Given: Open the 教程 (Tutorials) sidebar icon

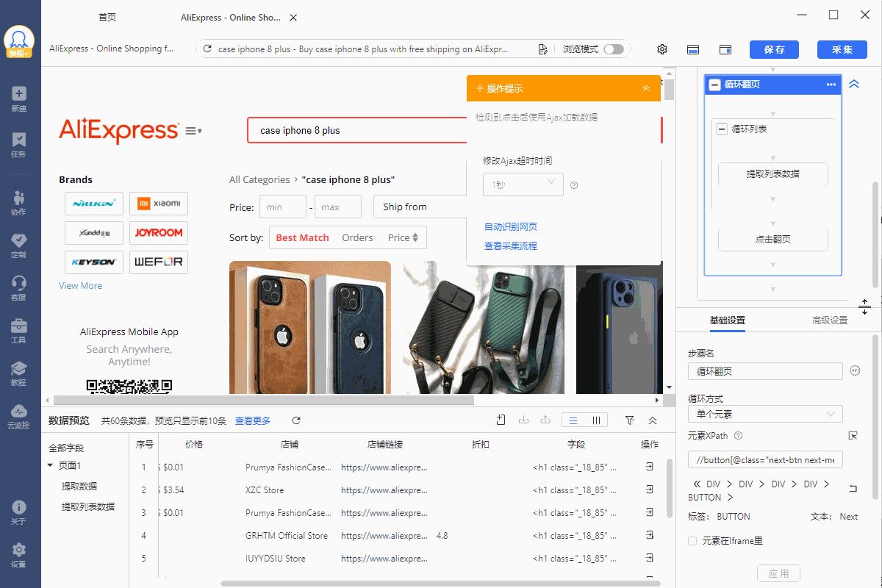Looking at the screenshot, I should [19, 373].
